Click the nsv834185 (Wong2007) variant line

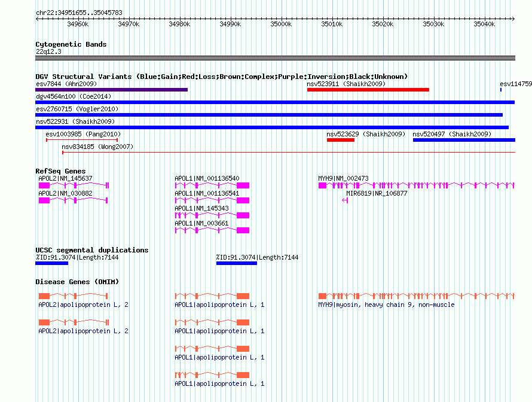(x=289, y=153)
